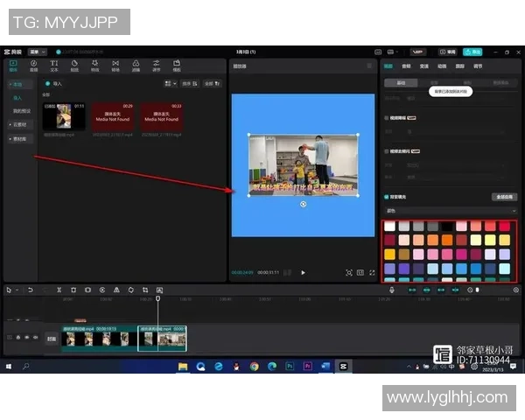Click the fullscreen icon in the player
Viewport: 525px width, 420px height.
coord(372,273)
